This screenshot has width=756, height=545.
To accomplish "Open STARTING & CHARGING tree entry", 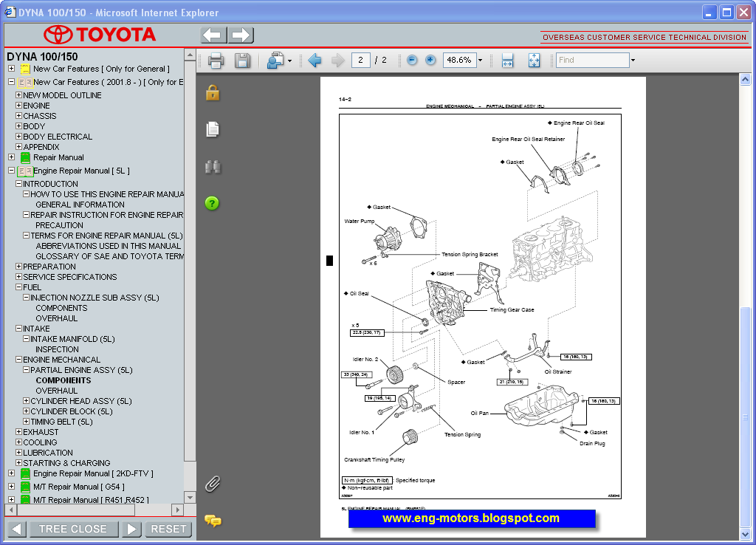I will [x=66, y=463].
